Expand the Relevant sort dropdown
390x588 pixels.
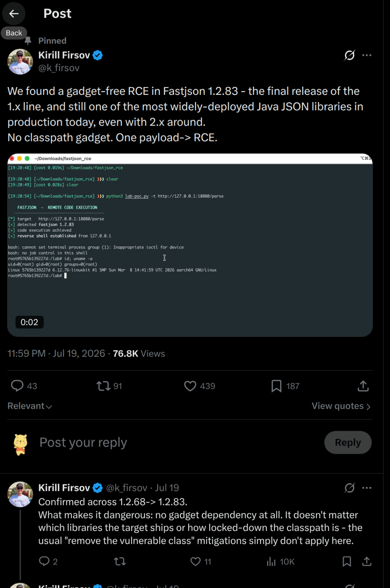[30, 406]
